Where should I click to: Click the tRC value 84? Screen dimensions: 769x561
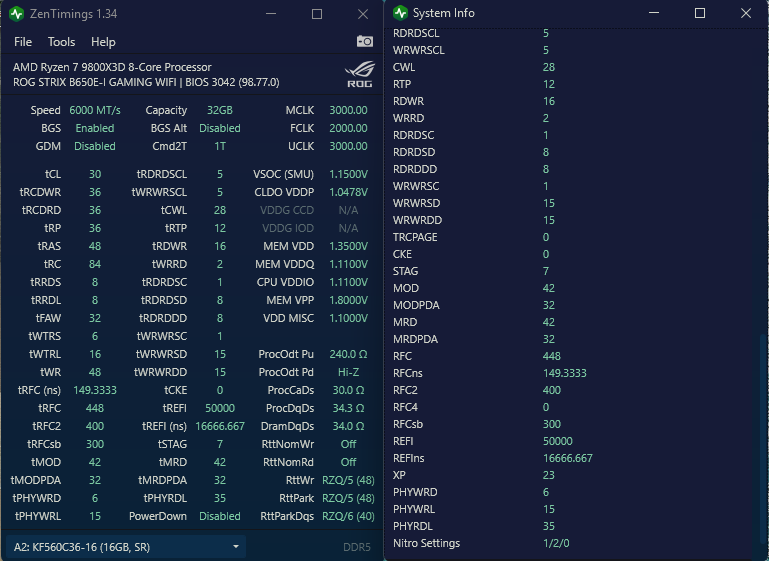(x=95, y=264)
